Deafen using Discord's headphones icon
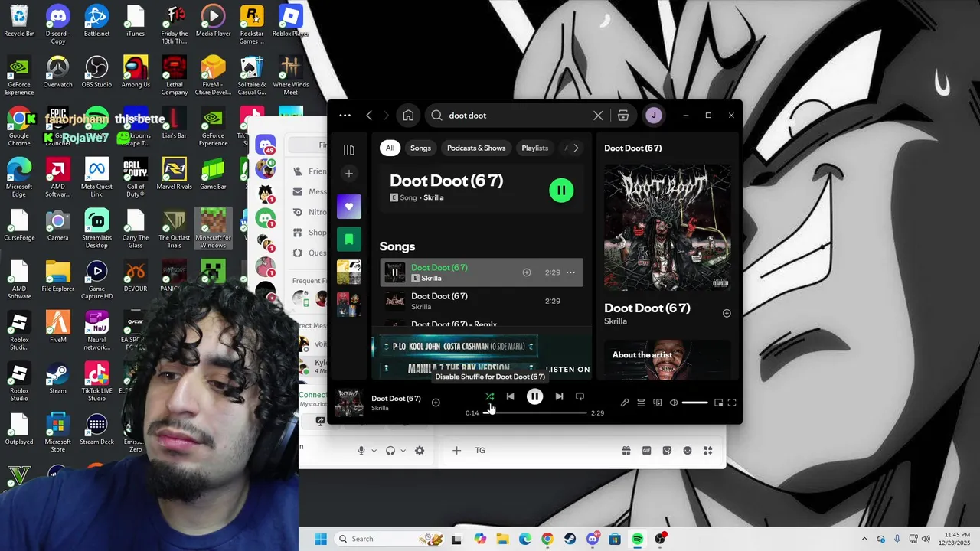 390,451
